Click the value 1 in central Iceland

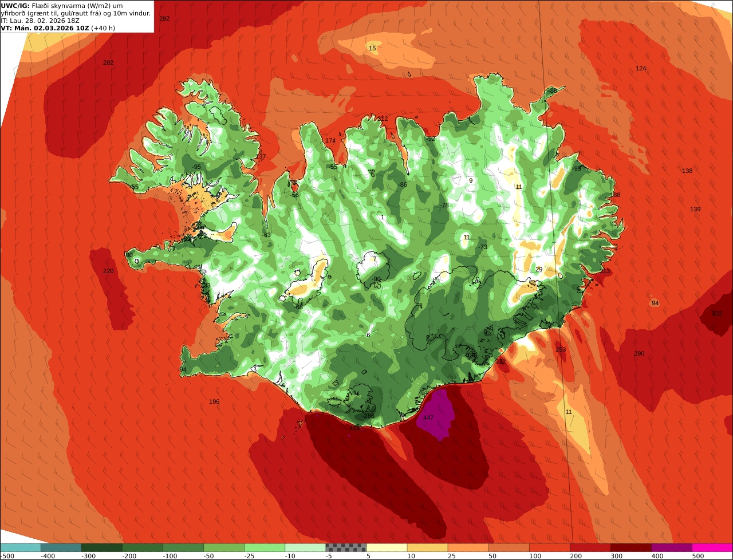click(x=383, y=218)
